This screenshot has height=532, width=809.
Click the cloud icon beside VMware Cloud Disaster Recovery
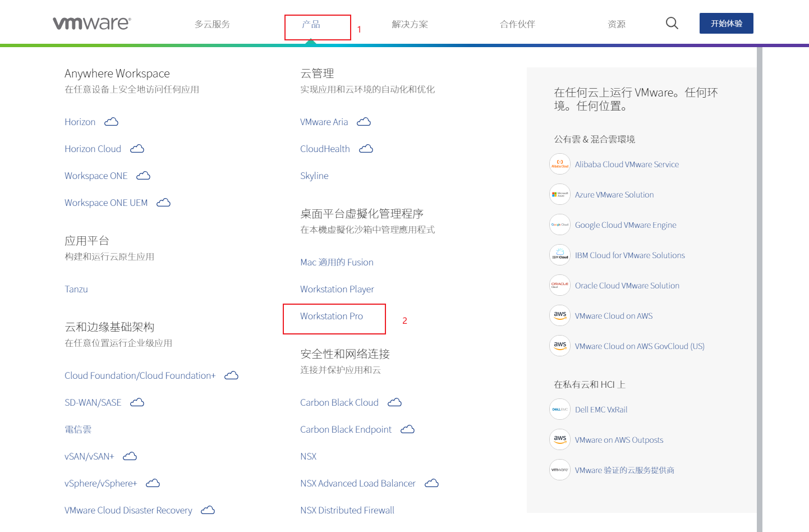click(x=208, y=510)
